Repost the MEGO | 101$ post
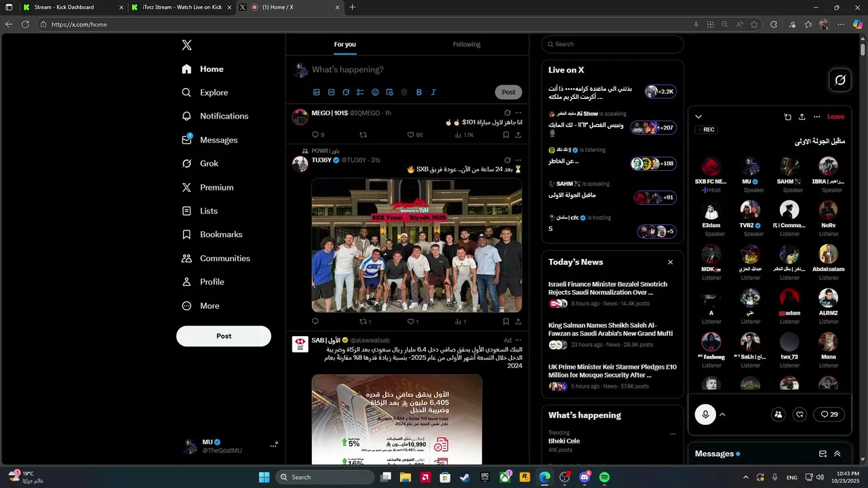The width and height of the screenshot is (868, 488). [363, 135]
